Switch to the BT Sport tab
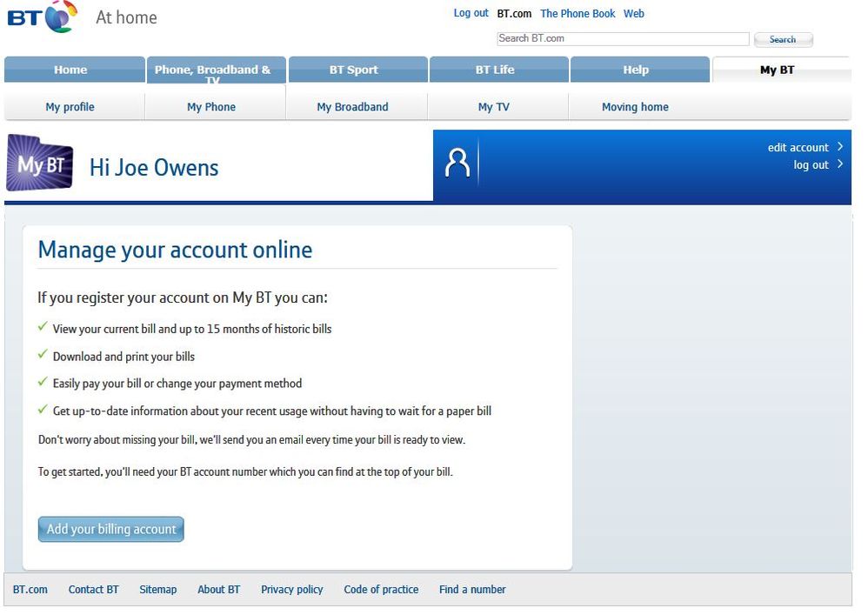The image size is (868, 615). click(x=354, y=70)
